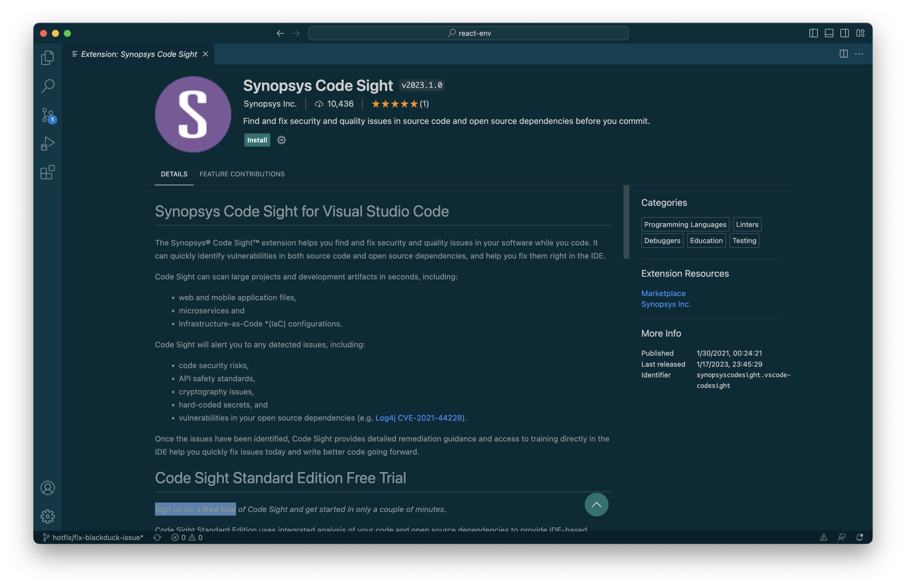The width and height of the screenshot is (906, 588).
Task: Toggle the Primary Side Bar layout control
Action: 813,33
